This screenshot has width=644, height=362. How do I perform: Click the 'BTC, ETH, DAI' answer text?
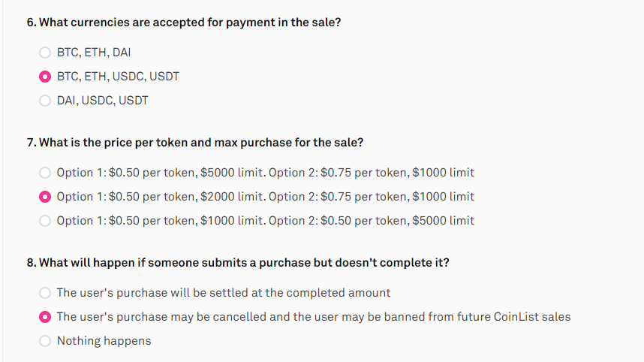click(94, 53)
